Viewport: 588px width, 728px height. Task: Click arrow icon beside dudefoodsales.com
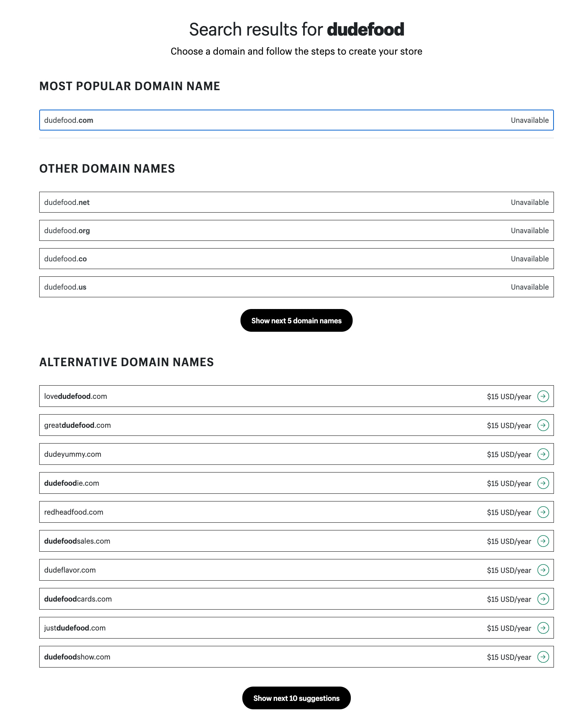(543, 541)
